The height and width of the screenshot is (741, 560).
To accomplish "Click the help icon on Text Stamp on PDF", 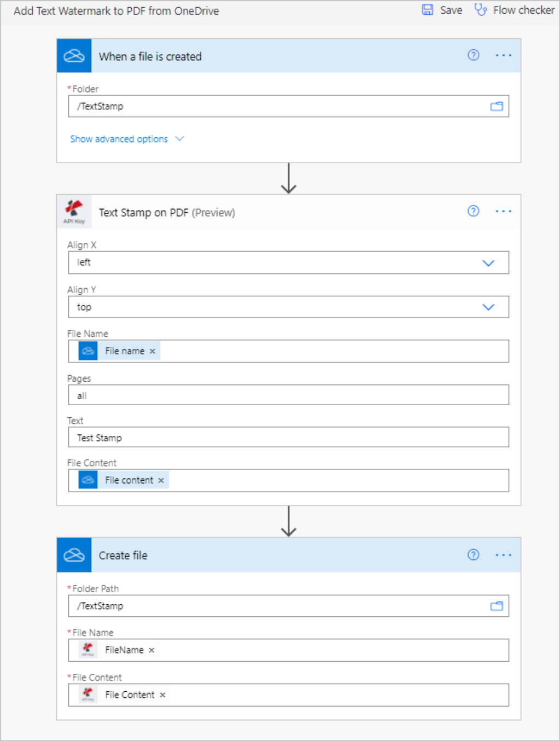I will click(473, 211).
